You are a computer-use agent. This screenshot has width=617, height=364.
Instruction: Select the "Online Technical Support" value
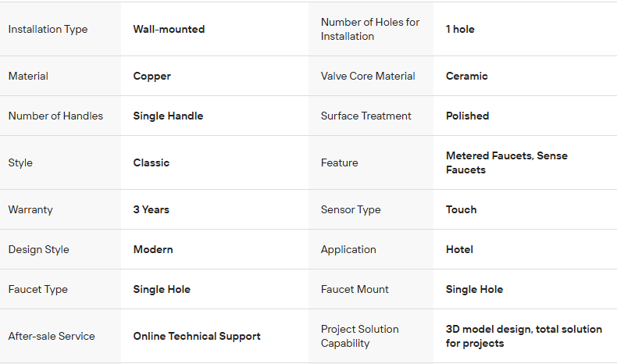[197, 336]
